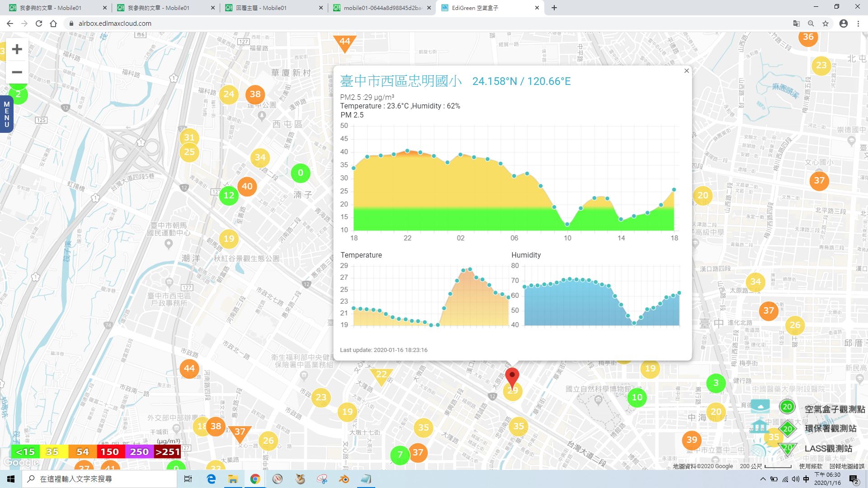The width and height of the screenshot is (868, 488).
Task: Switch to mobile01-0644a8d browser tab
Action: coord(382,8)
